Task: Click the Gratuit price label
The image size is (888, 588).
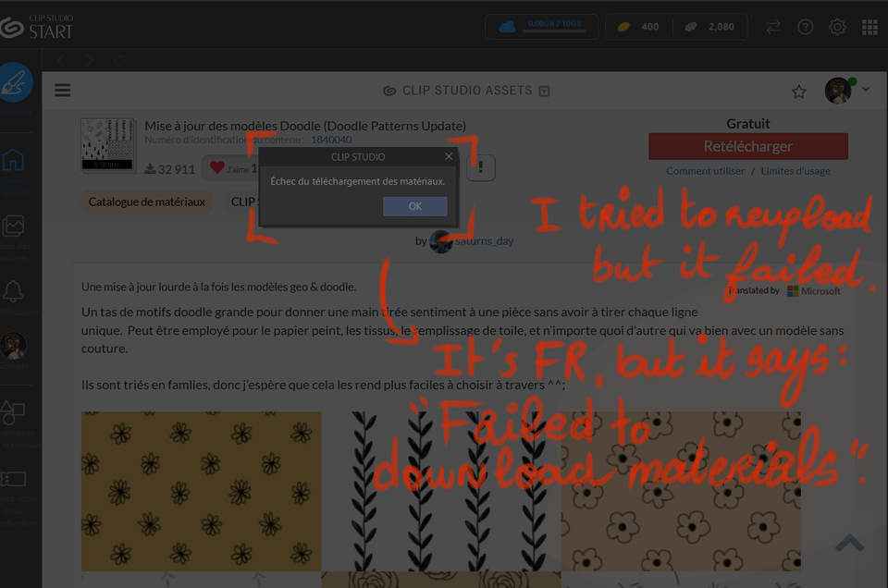Action: [x=748, y=123]
